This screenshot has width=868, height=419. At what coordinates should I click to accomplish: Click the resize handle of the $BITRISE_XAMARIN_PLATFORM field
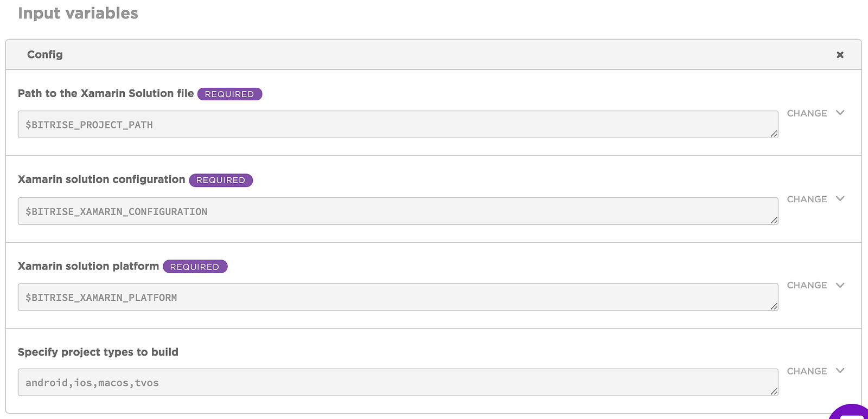tap(774, 306)
